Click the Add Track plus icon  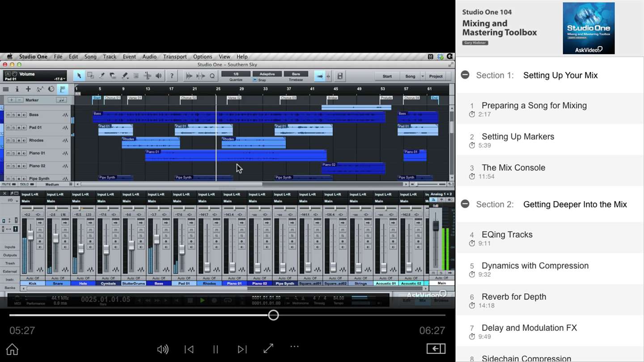pyautogui.click(x=28, y=89)
